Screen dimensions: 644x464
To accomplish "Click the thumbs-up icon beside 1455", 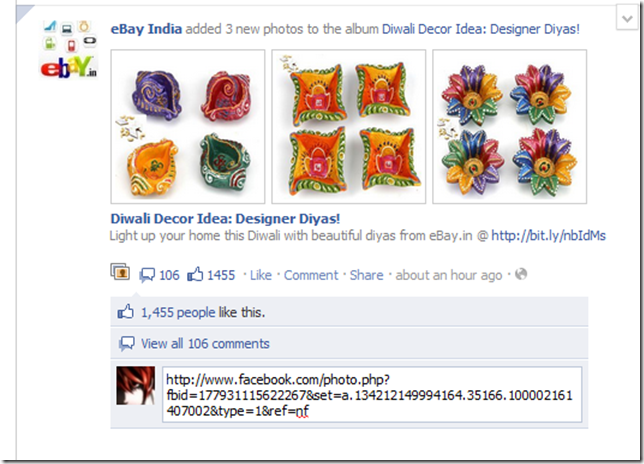I will coord(195,274).
